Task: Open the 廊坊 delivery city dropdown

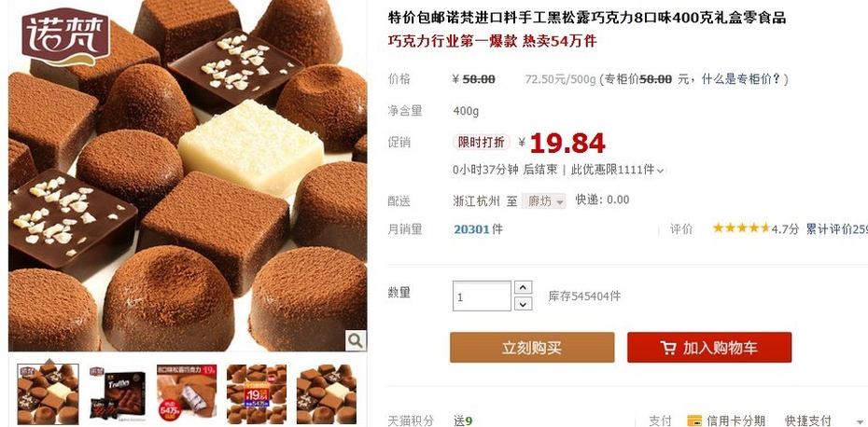Action: (x=543, y=200)
